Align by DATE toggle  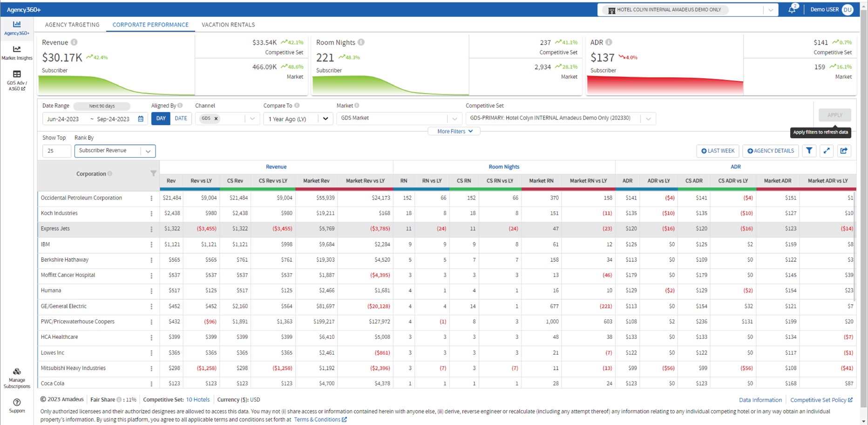(181, 119)
